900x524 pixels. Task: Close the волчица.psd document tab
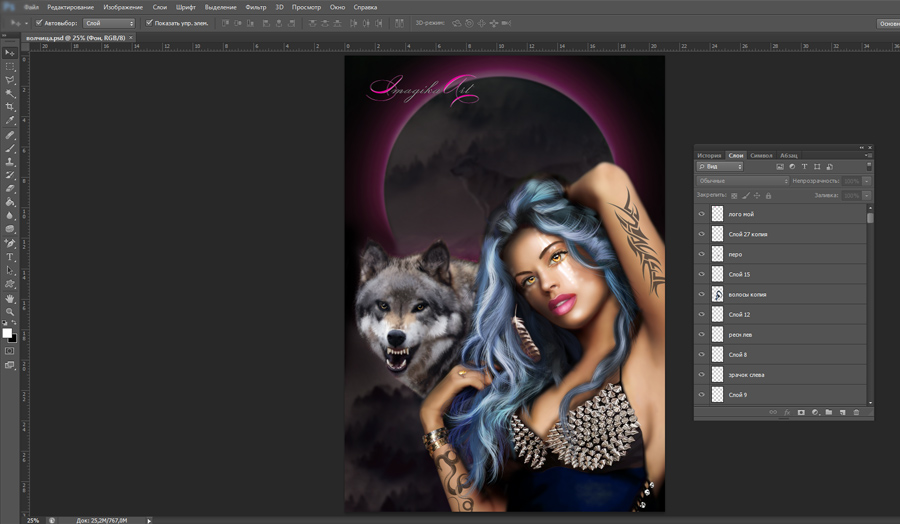click(132, 37)
